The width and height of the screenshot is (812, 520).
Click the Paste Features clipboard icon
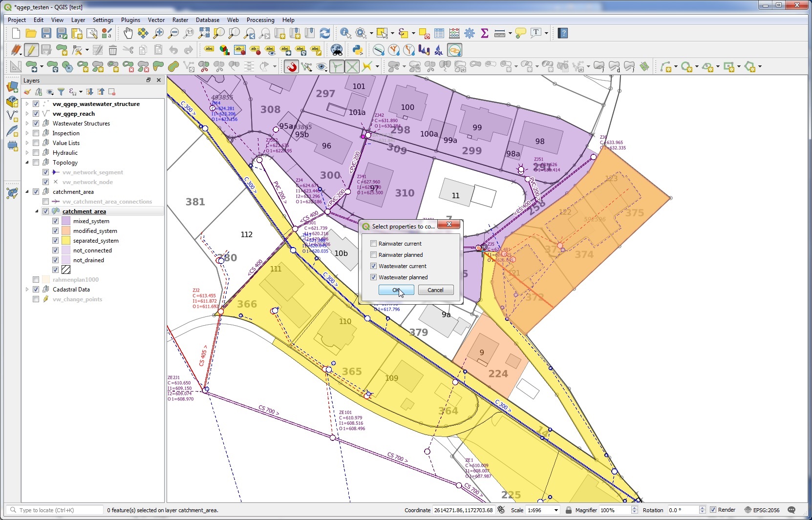tap(158, 50)
